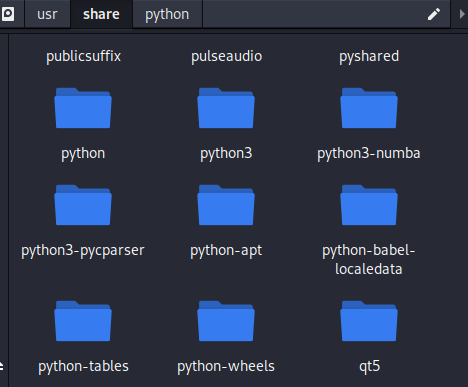468x387 pixels.
Task: Click the pencil edit path icon
Action: point(434,14)
